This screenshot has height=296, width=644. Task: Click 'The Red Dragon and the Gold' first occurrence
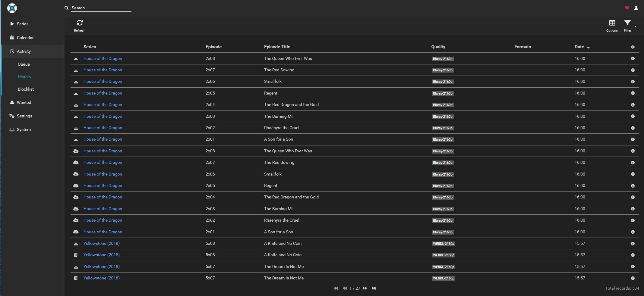(291, 104)
